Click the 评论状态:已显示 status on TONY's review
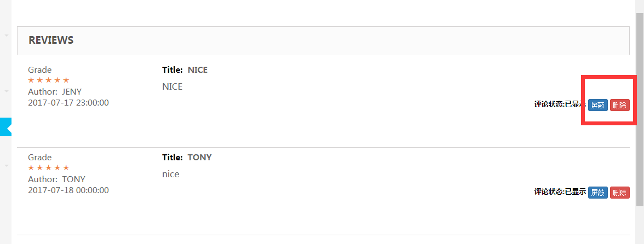644x244 pixels. point(560,192)
